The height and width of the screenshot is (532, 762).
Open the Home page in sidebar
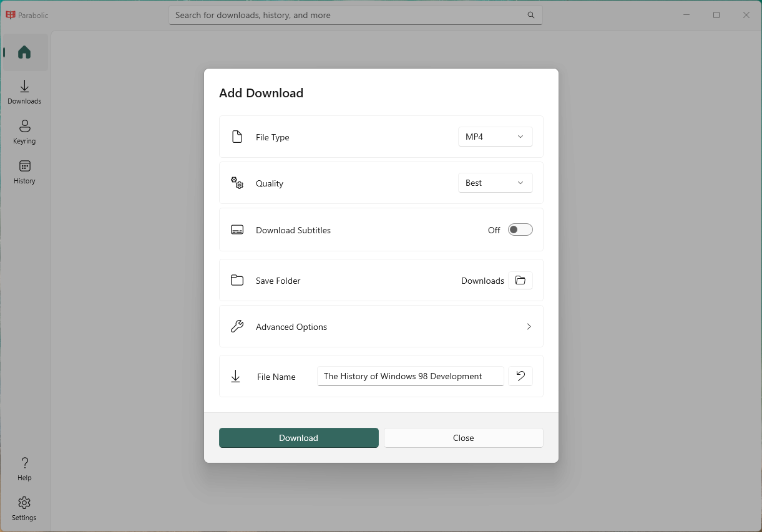(25, 52)
